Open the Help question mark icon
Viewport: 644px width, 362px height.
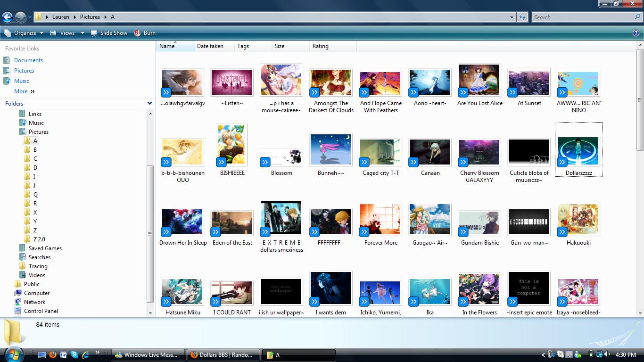tap(636, 33)
